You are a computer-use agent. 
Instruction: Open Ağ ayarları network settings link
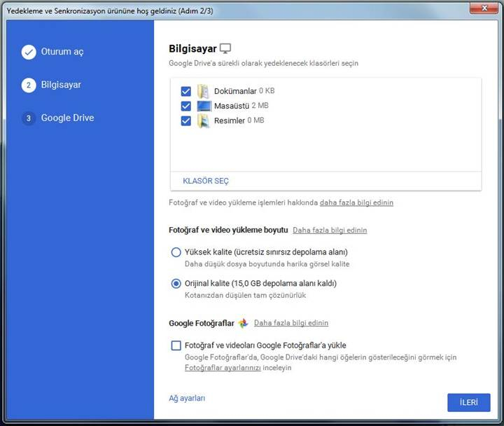coord(187,398)
